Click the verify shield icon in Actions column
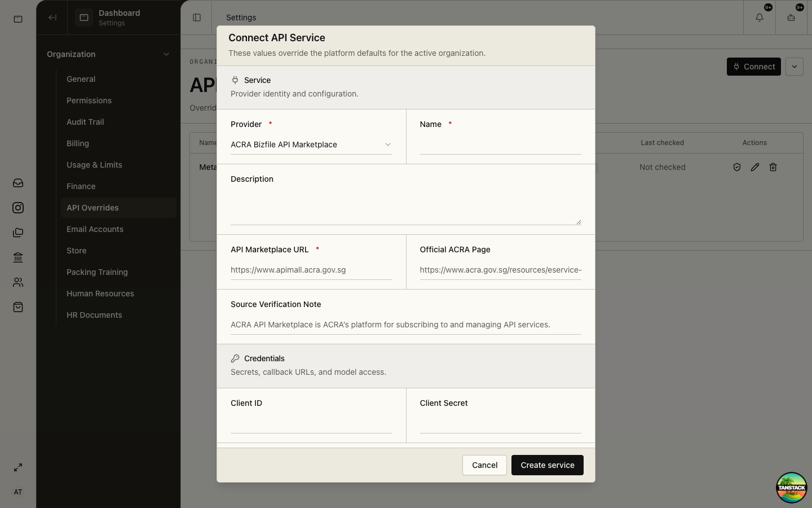This screenshot has height=508, width=812. pyautogui.click(x=737, y=167)
